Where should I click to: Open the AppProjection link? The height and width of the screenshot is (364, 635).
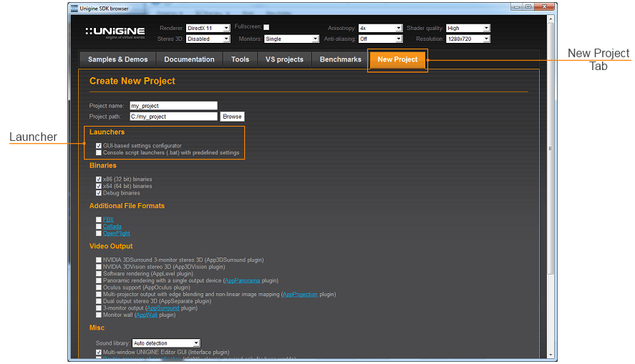pyautogui.click(x=300, y=295)
